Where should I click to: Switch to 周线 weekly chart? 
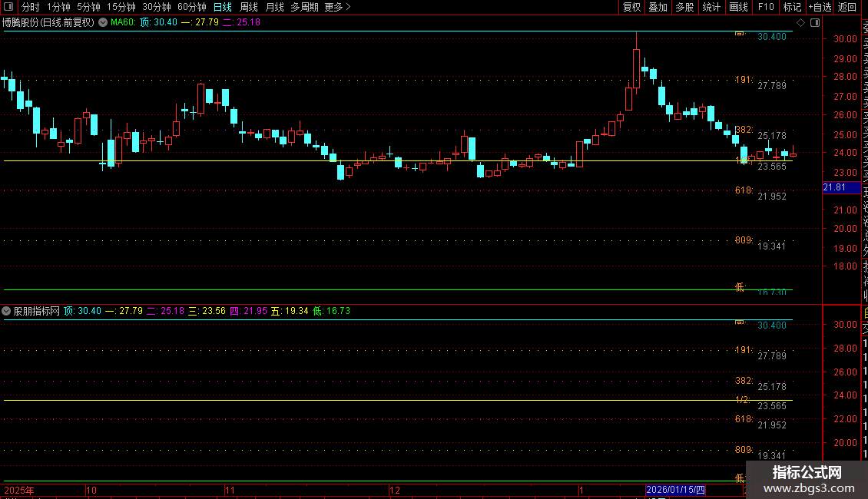click(249, 7)
